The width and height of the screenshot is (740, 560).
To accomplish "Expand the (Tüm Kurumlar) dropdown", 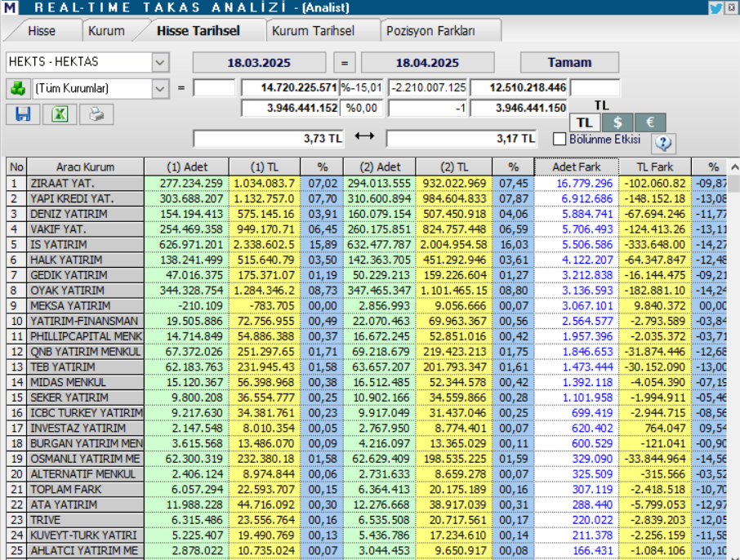I will pyautogui.click(x=160, y=89).
